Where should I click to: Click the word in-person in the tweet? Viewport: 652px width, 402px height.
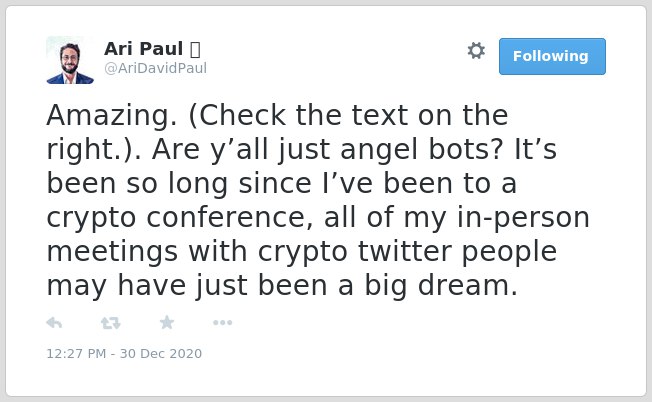(x=523, y=218)
